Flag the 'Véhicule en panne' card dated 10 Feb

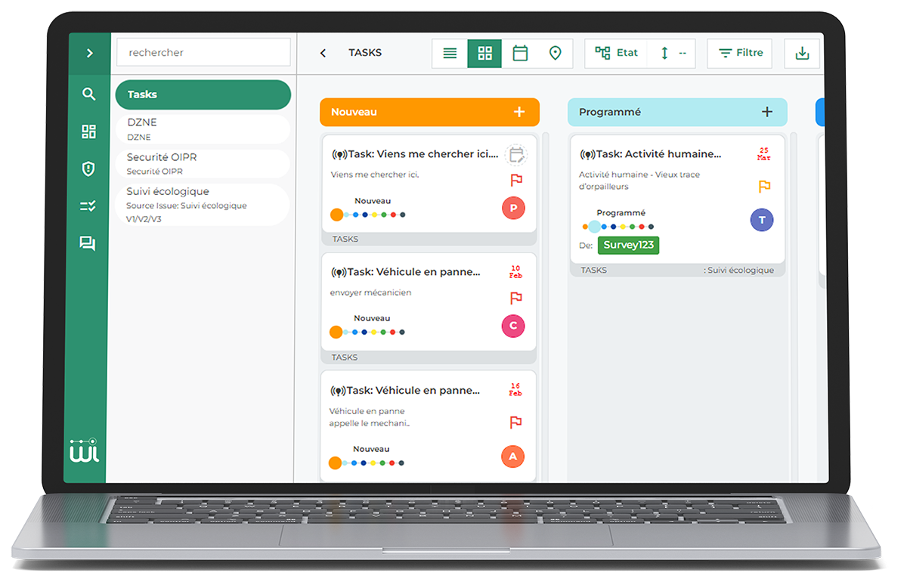(x=516, y=299)
